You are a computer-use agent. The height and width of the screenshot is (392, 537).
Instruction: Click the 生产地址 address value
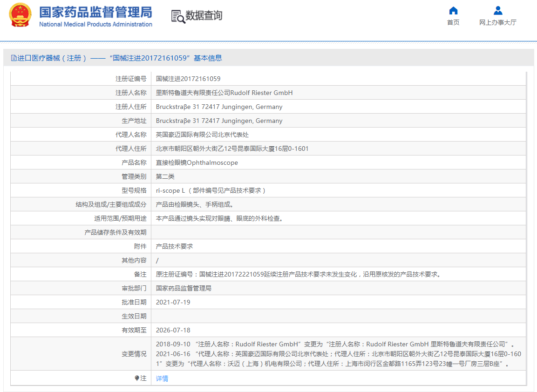[x=219, y=121]
